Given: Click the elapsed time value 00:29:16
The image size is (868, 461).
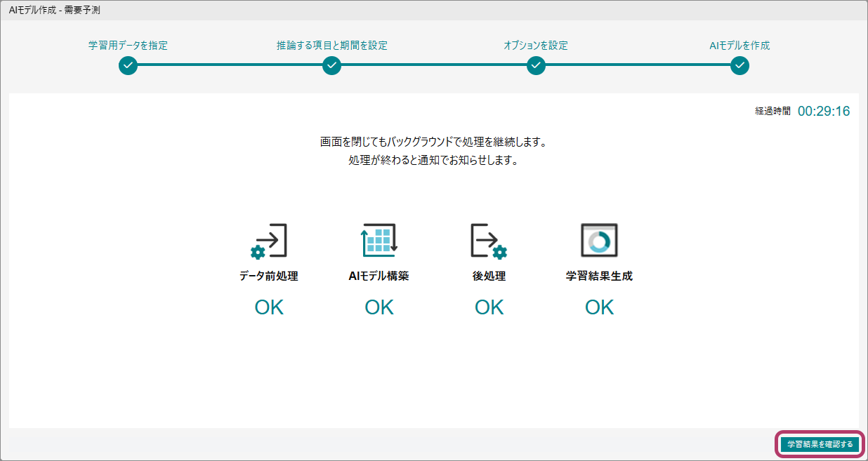Looking at the screenshot, I should click(824, 111).
